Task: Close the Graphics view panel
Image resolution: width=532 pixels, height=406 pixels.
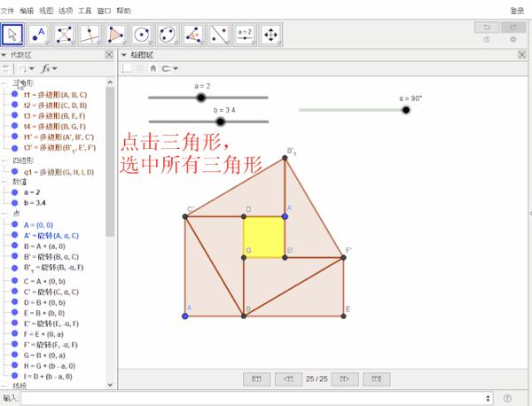Action: 522,55
